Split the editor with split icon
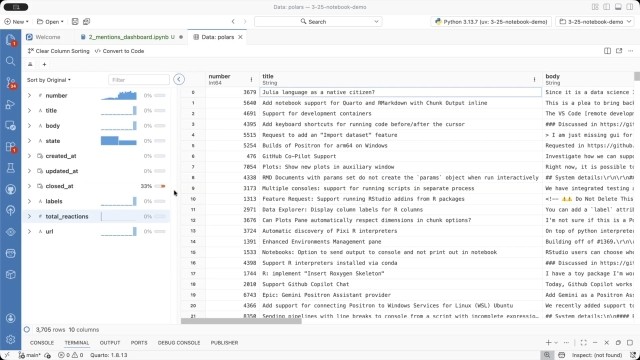Image resolution: width=640 pixels, height=360 pixels. pos(607,51)
